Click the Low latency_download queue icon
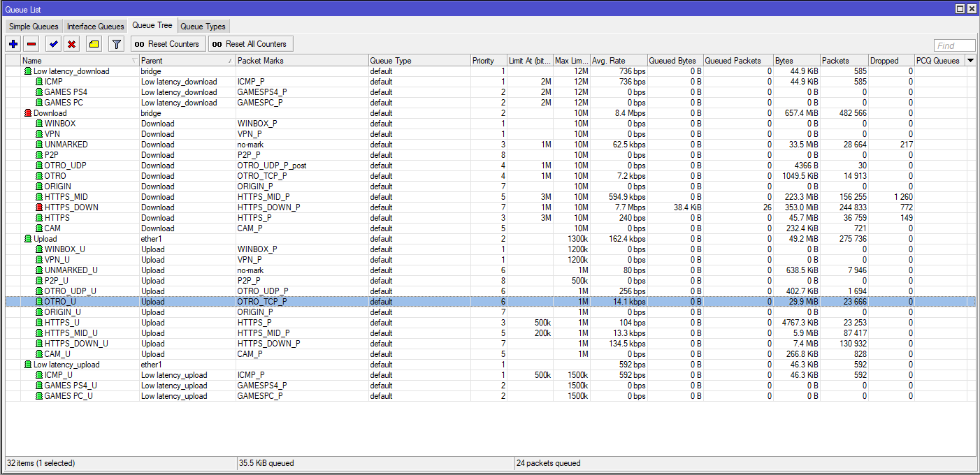 tap(28, 71)
